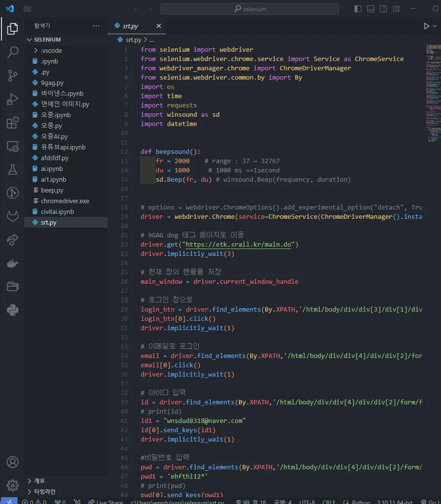The width and height of the screenshot is (441, 504).
Task: Open beep.py in the explorer
Action: click(x=52, y=190)
